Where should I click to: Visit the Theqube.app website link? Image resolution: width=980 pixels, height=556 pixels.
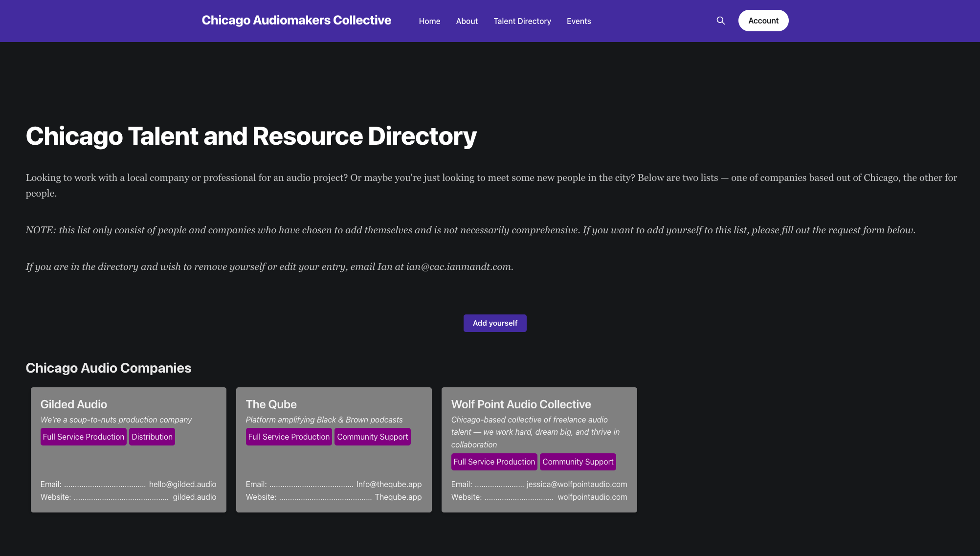(x=398, y=497)
